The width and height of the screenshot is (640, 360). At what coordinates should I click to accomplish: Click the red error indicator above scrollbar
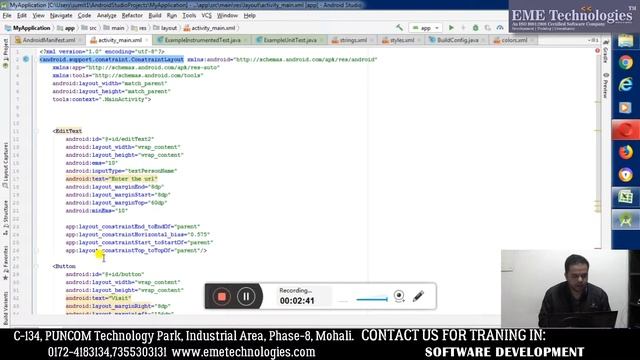pyautogui.click(x=598, y=51)
